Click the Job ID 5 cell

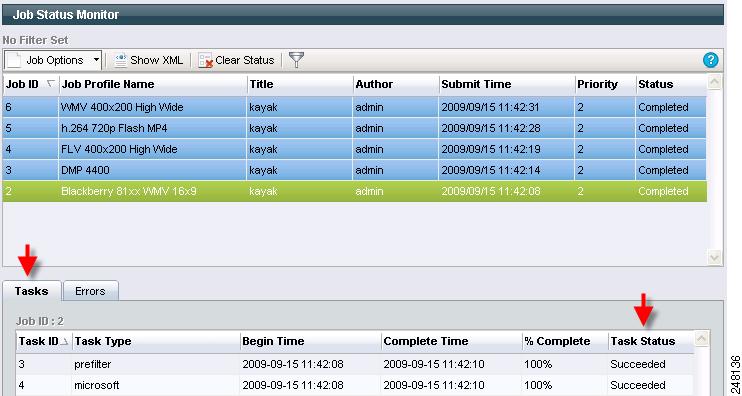tap(30, 128)
